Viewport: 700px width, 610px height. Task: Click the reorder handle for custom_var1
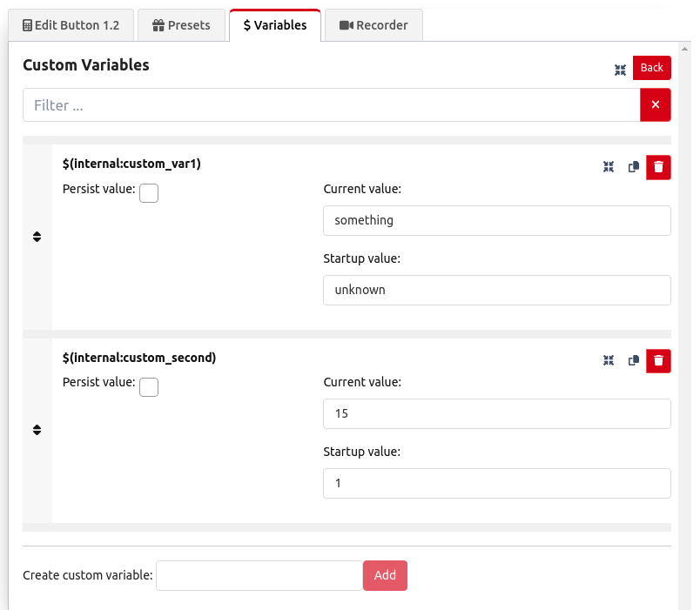[37, 236]
